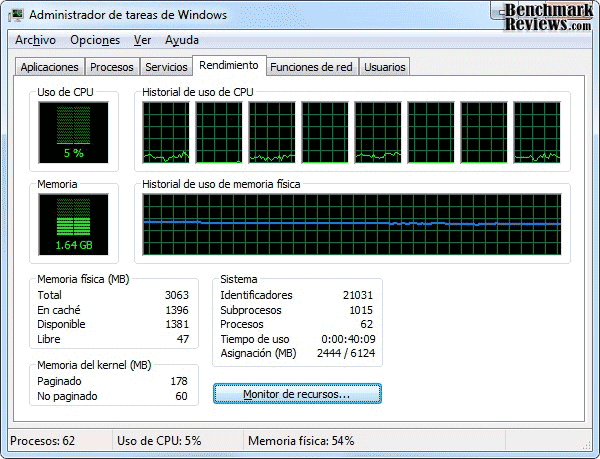The width and height of the screenshot is (600, 459).
Task: Open the Opciones menu
Action: click(95, 40)
